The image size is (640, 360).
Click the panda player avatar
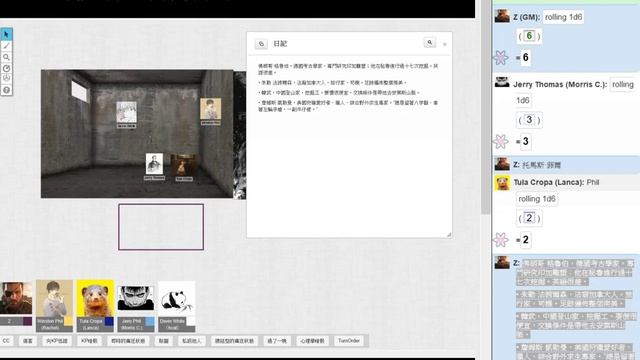pyautogui.click(x=177, y=299)
